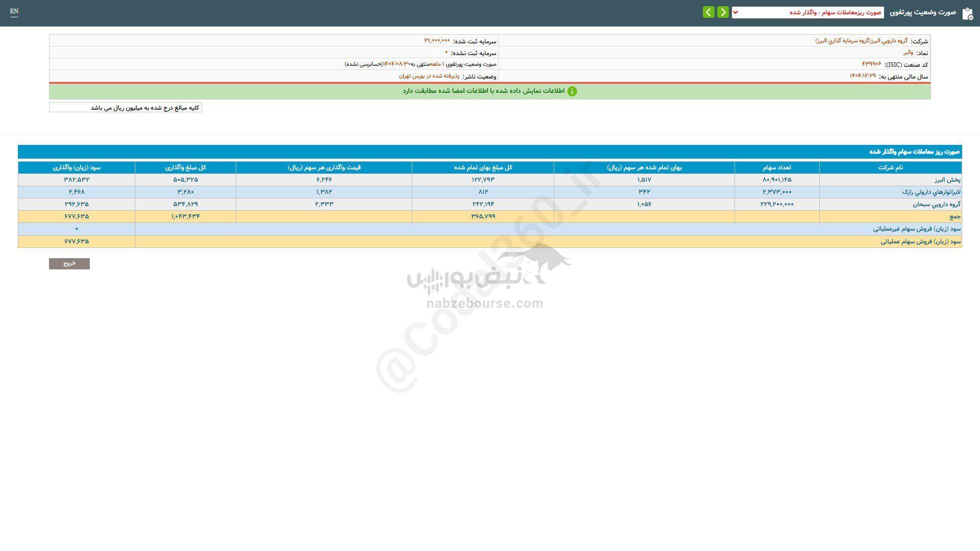
Task: Click the صورت وضعیت پورتفوی title
Action: pyautogui.click(x=923, y=12)
